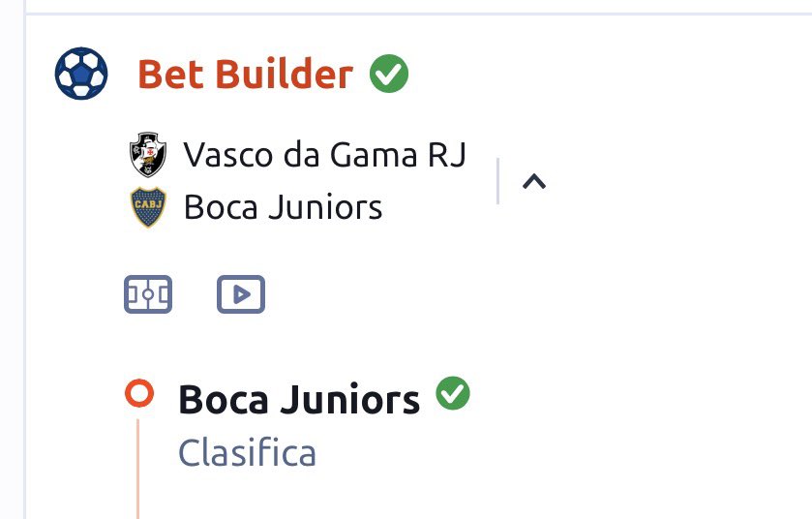Click the soccer ball sport icon
Screen dimensions: 812x519
click(81, 74)
